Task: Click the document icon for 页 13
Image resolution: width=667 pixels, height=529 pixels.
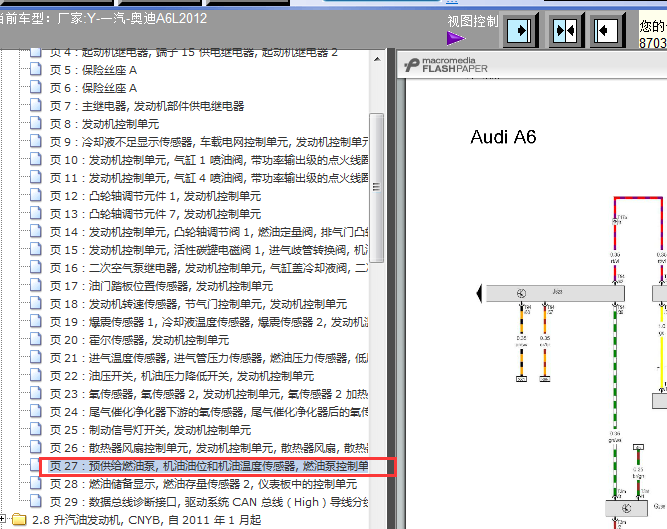Action: [36, 213]
